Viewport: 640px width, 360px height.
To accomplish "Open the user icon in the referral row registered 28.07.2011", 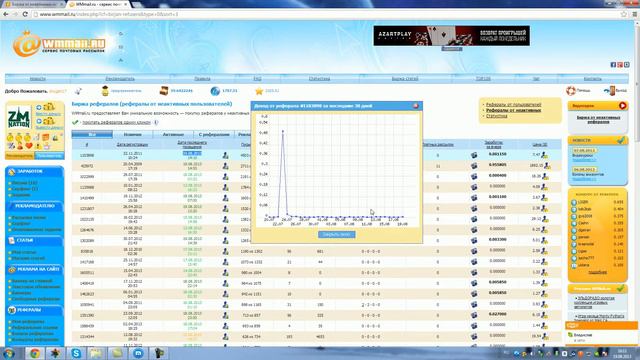I will pyautogui.click(x=226, y=177).
